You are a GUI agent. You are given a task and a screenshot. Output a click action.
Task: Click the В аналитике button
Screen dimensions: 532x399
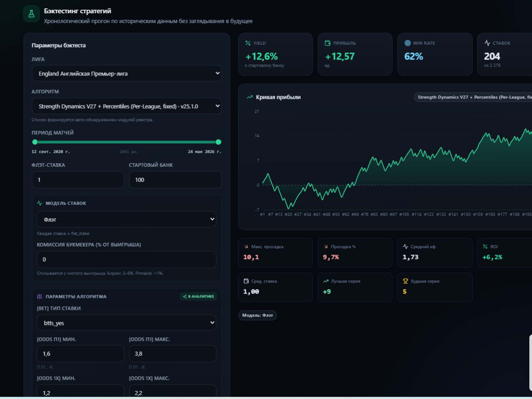(x=198, y=297)
